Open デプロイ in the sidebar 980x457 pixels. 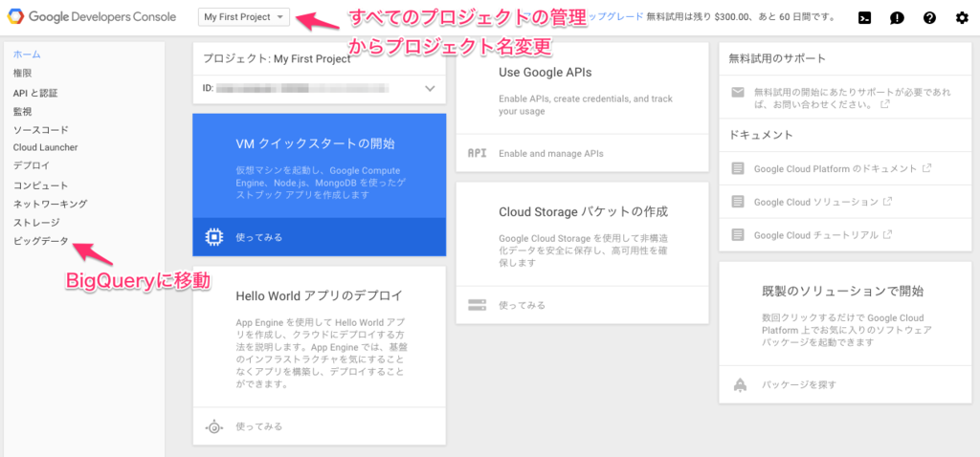point(32,165)
